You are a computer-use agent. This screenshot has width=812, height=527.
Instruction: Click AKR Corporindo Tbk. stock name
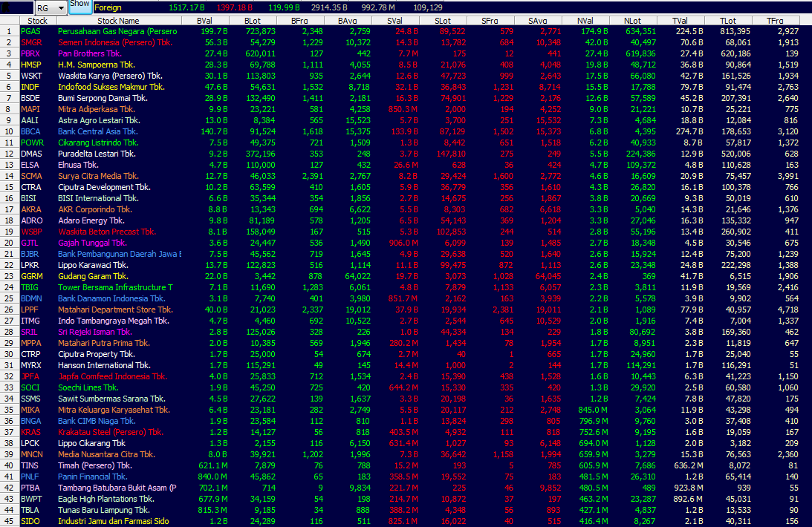[x=95, y=209]
